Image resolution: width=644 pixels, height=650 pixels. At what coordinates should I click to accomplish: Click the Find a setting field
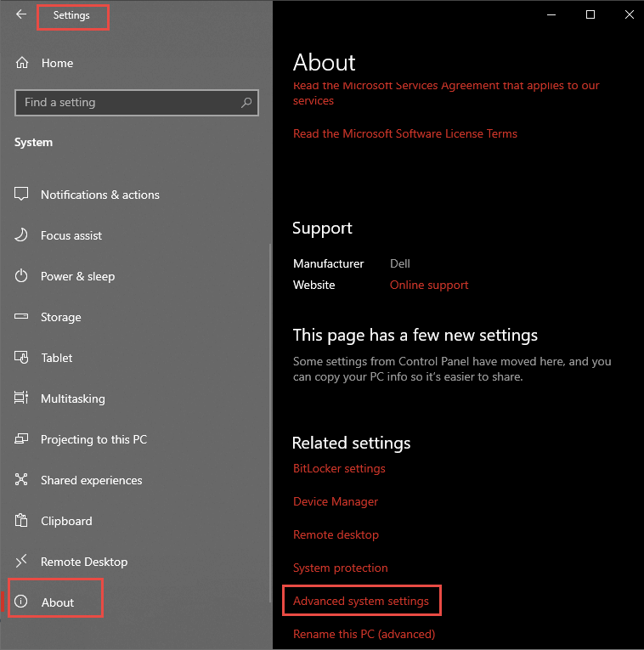[x=136, y=103]
